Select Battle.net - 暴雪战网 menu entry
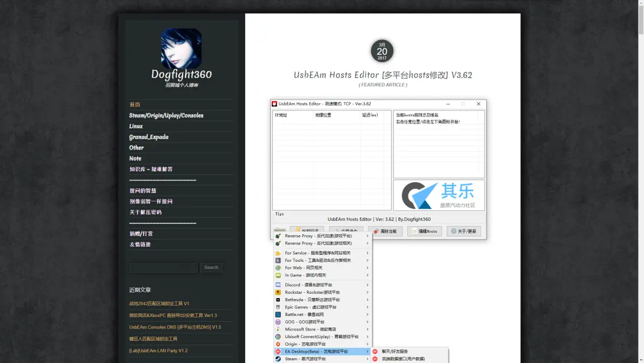 (x=323, y=314)
